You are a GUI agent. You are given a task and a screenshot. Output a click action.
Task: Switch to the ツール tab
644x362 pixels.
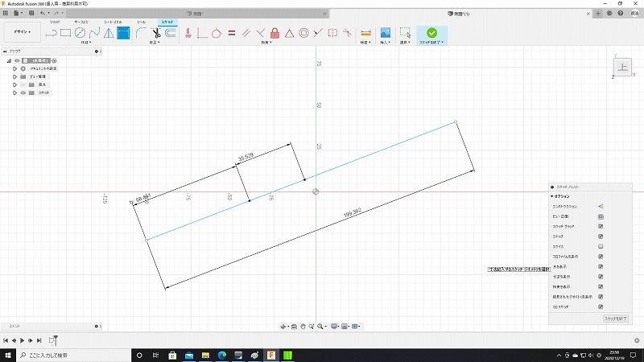tap(141, 22)
